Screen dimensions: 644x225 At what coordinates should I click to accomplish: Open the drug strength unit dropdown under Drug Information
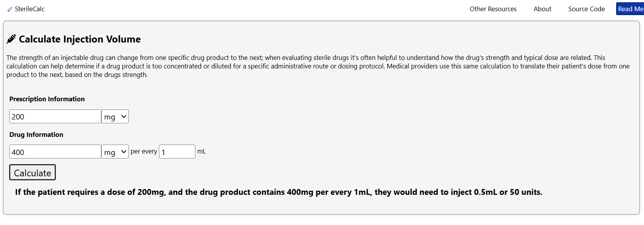pyautogui.click(x=114, y=152)
